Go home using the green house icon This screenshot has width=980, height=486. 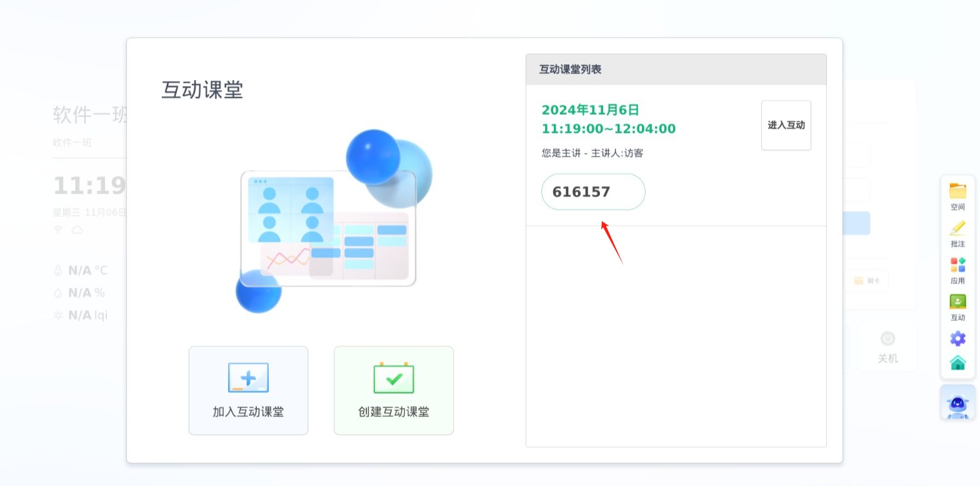pyautogui.click(x=957, y=363)
